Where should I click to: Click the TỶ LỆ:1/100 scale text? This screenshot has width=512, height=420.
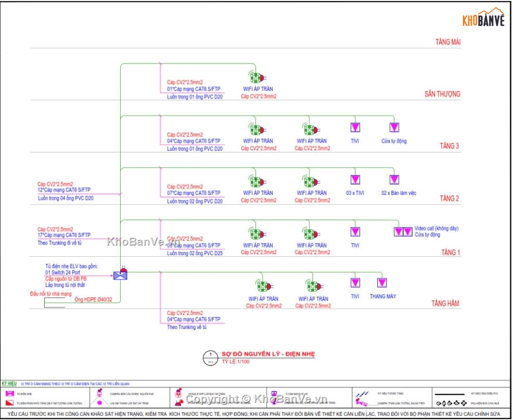(x=236, y=362)
